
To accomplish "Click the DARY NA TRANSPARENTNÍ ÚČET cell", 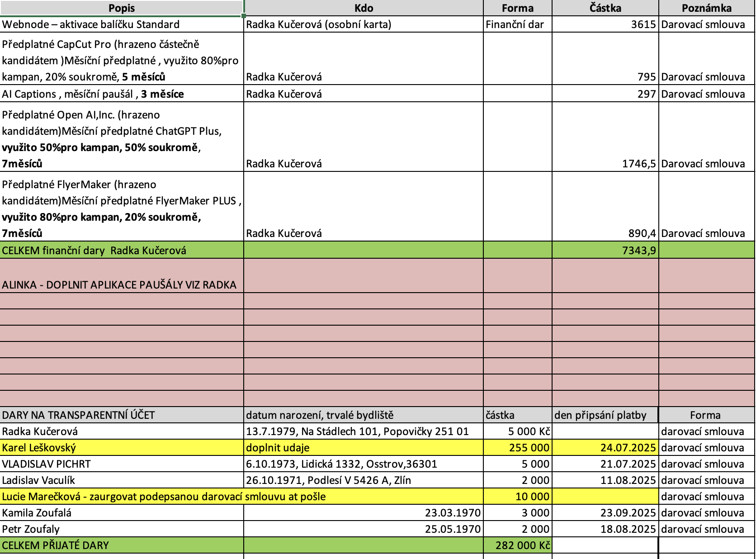I will click(x=122, y=415).
